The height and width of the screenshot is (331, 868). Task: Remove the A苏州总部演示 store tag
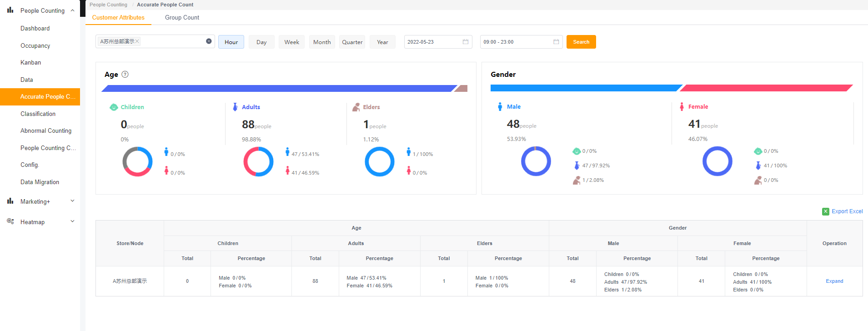pos(137,41)
